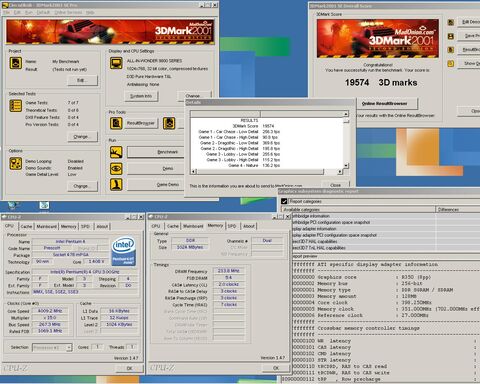Open the Run menu in 3DMark
The width and height of the screenshot is (480, 384).
(x=29, y=12)
